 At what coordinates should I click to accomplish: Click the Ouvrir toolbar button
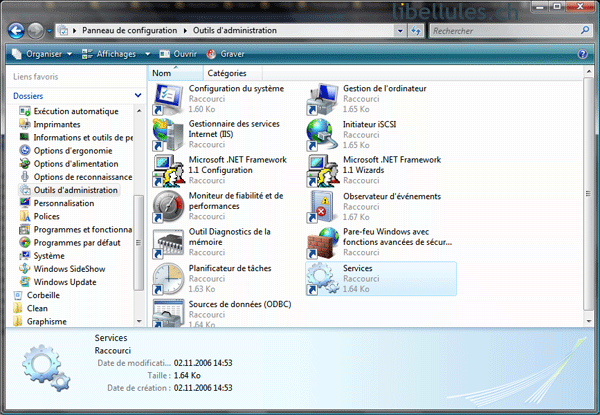point(178,54)
